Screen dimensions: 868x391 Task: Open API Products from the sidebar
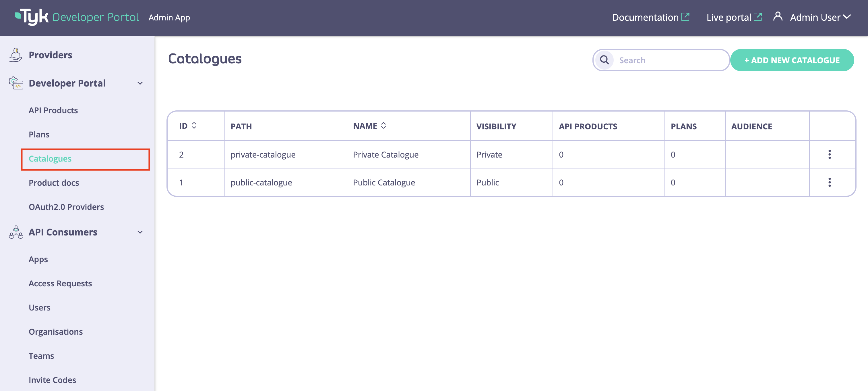tap(53, 110)
